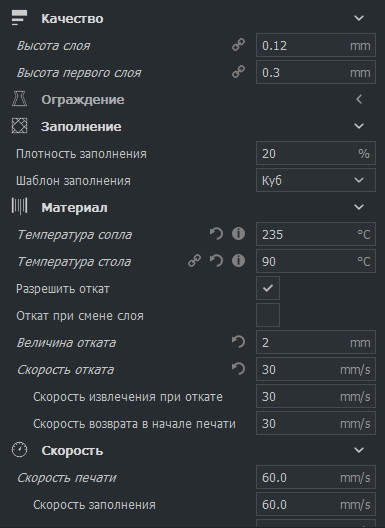Reset Величина отката with the revert arrow
The height and width of the screenshot is (528, 385).
(238, 342)
